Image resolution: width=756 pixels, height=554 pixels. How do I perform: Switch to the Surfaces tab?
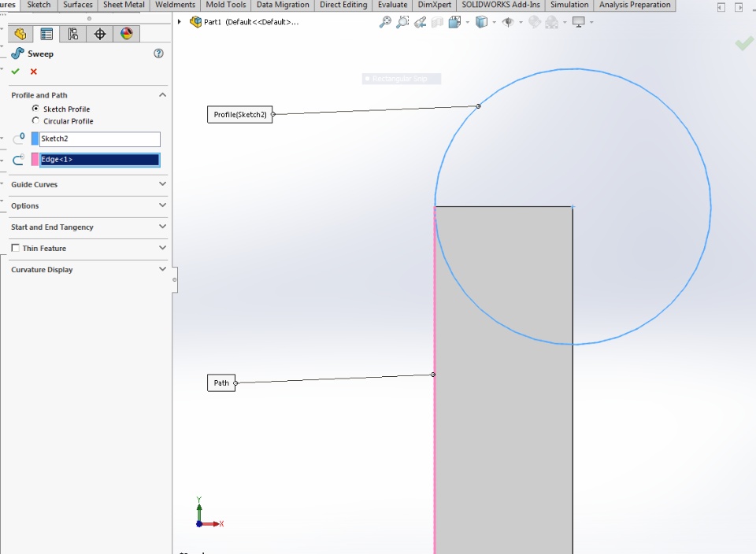tap(78, 5)
